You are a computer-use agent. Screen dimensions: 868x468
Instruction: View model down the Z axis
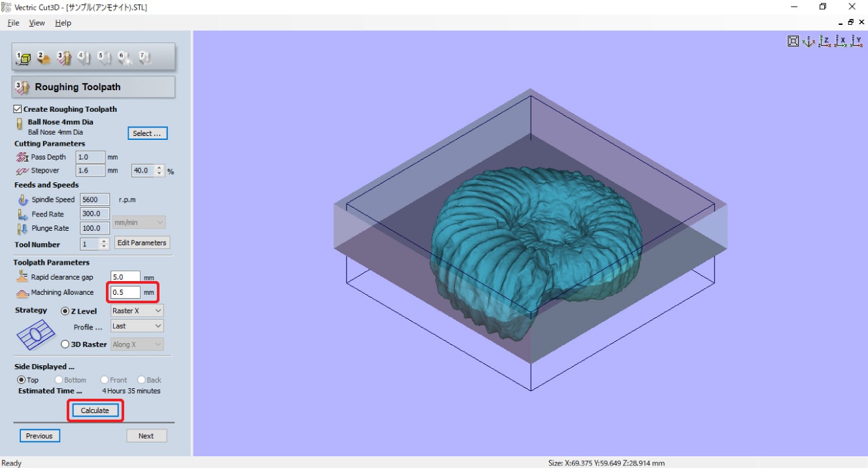tap(825, 41)
